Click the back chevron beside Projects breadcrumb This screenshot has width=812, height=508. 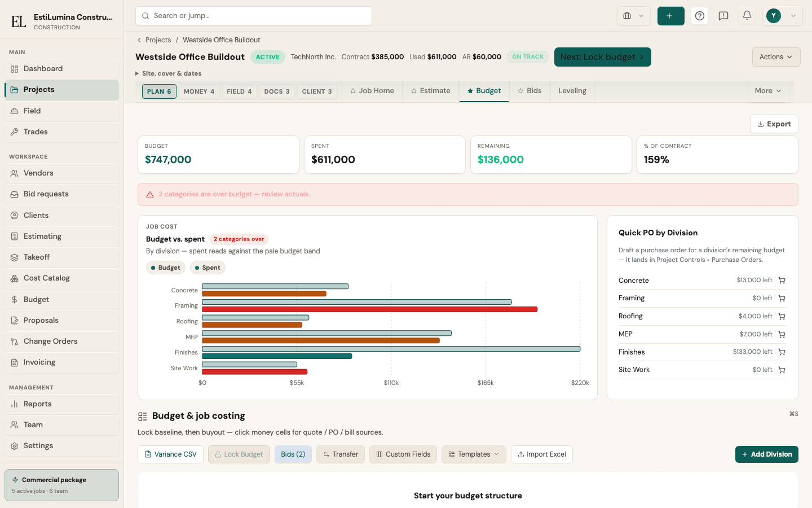[x=139, y=40]
